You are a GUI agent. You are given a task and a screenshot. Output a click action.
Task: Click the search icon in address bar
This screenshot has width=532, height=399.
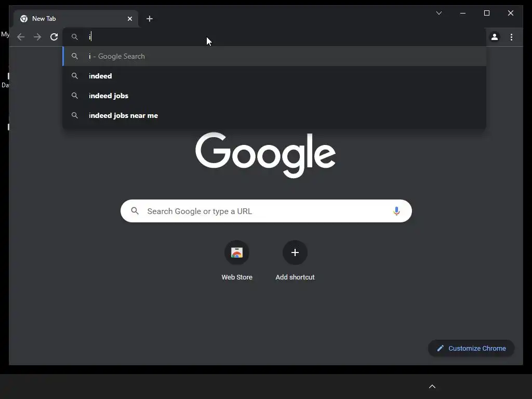[75, 37]
